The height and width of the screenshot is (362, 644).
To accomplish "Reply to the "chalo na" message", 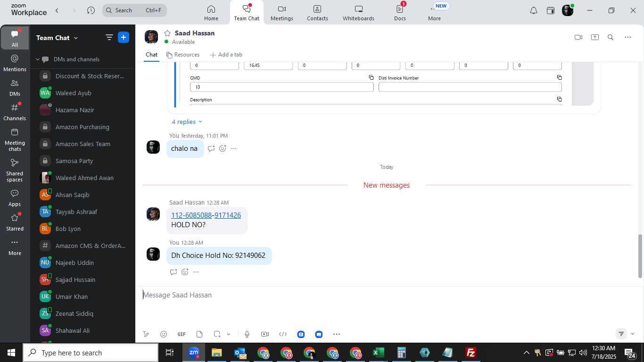I will tap(211, 148).
